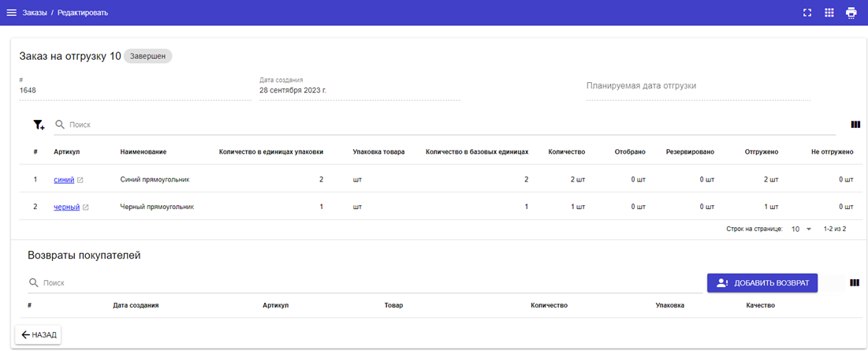Click the Назад back button
This screenshot has height=351, width=868.
[x=39, y=334]
